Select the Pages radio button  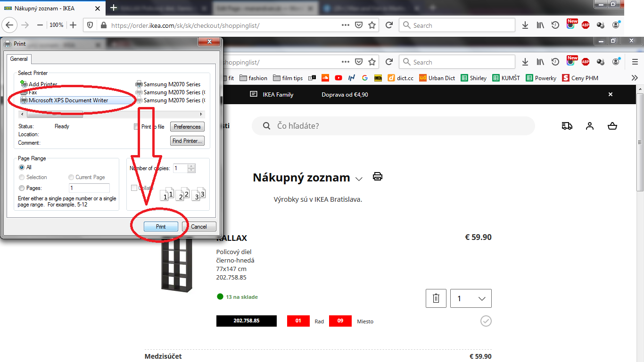tap(22, 188)
